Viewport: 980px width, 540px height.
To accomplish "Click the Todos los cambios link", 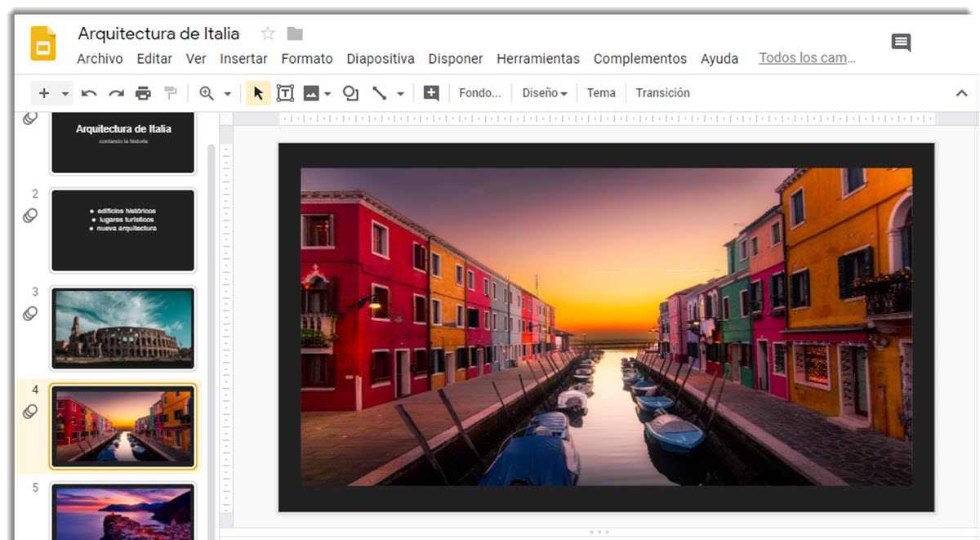I will pos(806,58).
